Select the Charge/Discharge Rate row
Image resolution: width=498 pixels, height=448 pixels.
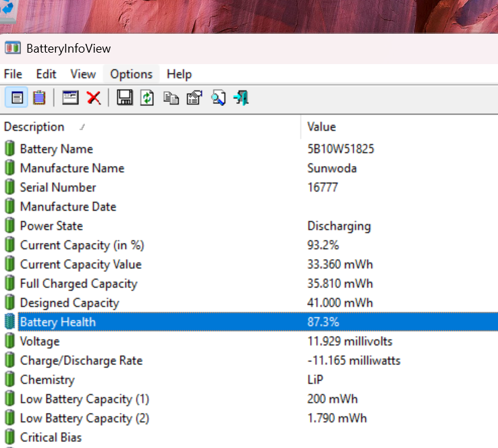point(81,361)
